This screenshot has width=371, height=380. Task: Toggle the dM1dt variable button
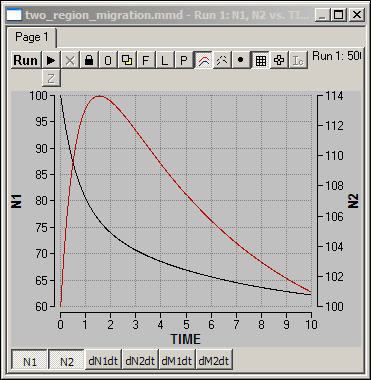pyautogui.click(x=177, y=360)
